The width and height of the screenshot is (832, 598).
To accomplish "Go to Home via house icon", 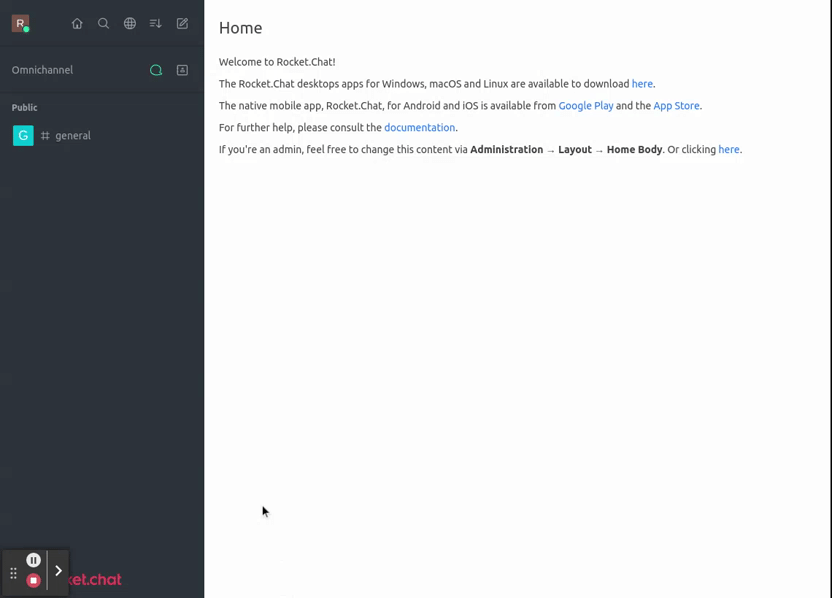I will coord(77,23).
